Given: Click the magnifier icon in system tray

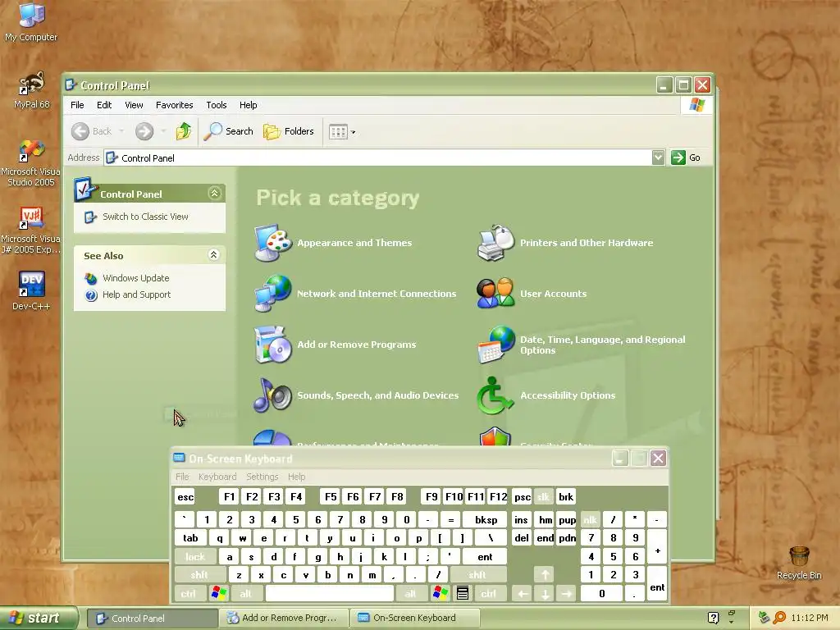Looking at the screenshot, I should [x=779, y=618].
